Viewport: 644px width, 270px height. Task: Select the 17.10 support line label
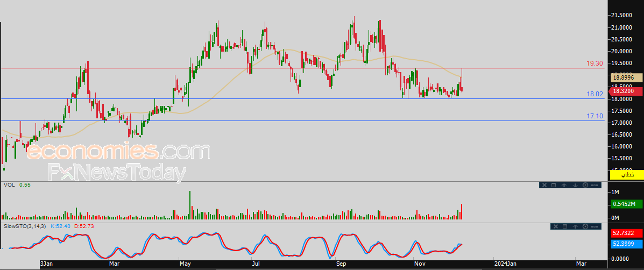(595, 117)
